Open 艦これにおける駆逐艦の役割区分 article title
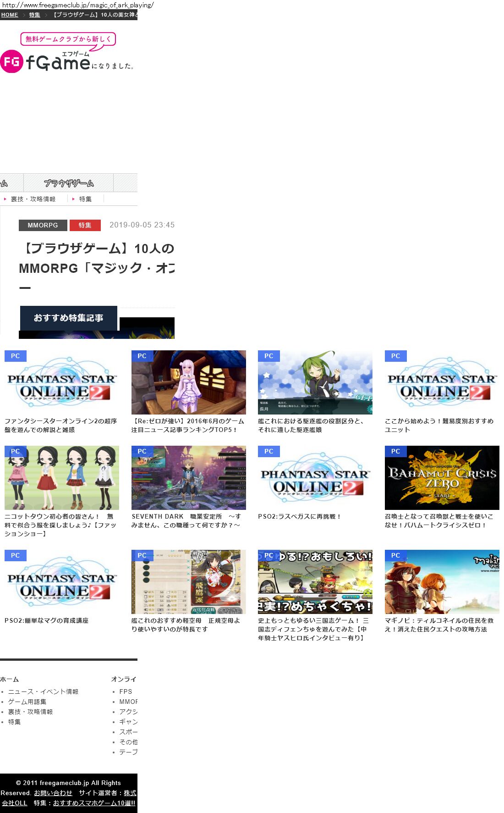Viewport: 504px width, 813px height. coord(311,426)
